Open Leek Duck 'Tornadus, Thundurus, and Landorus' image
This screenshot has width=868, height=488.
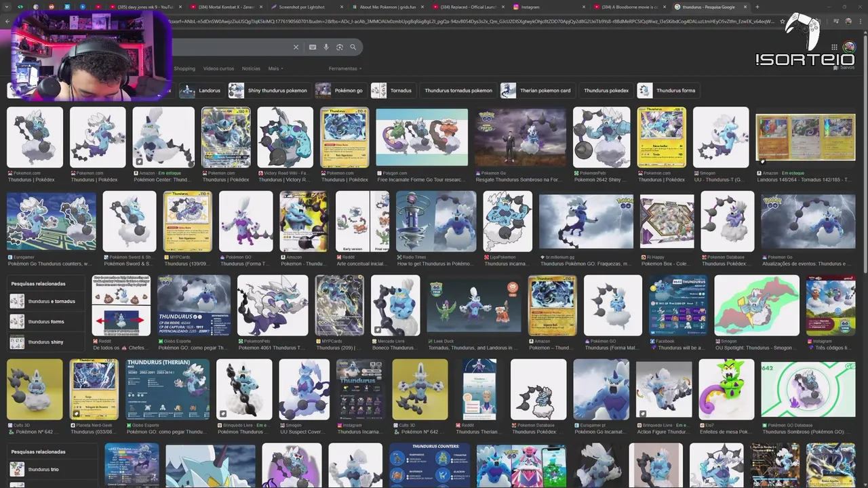473,306
